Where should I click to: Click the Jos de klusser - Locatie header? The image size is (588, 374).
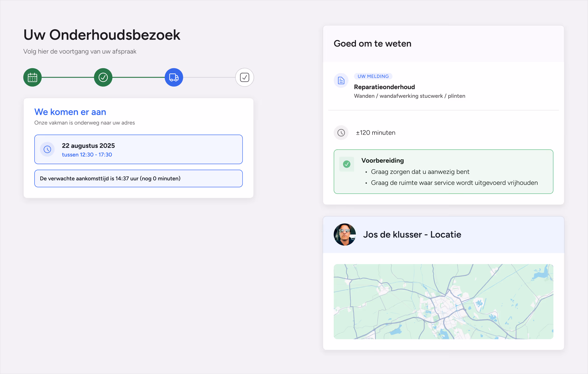tap(412, 234)
